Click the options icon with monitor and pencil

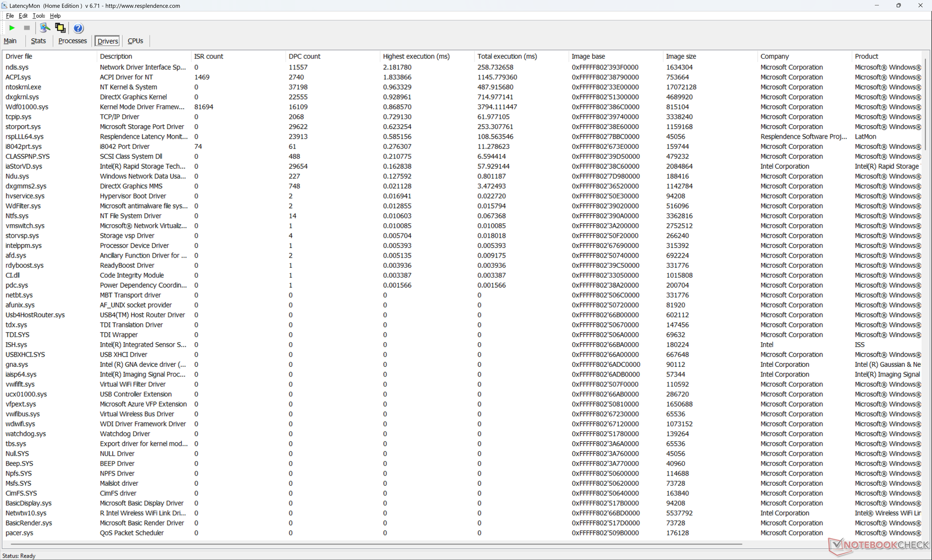[x=45, y=28]
